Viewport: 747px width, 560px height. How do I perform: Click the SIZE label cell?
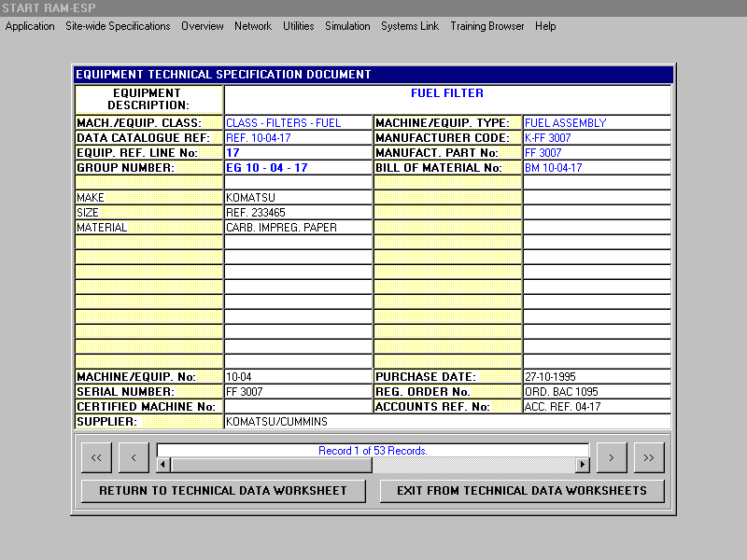pyautogui.click(x=148, y=213)
